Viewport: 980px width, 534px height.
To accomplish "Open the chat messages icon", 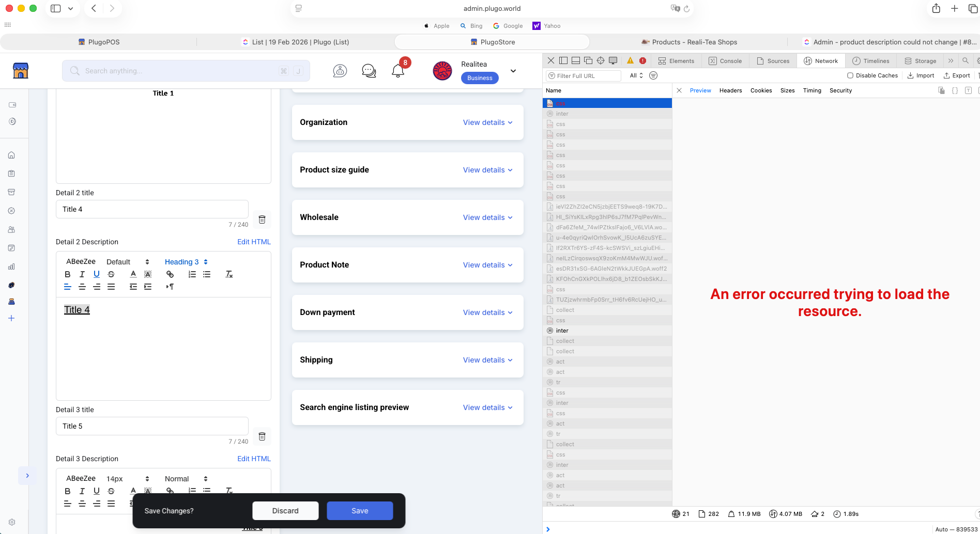I will pyautogui.click(x=369, y=71).
